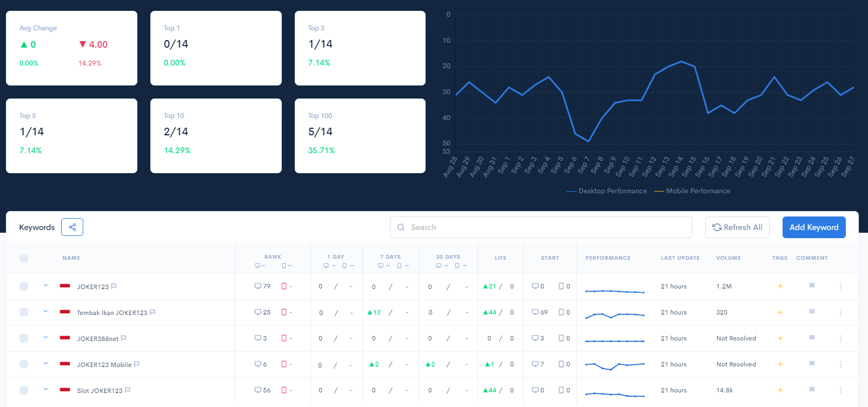Toggle the select-all keywords checkbox
This screenshot has height=407, width=868.
click(x=24, y=258)
